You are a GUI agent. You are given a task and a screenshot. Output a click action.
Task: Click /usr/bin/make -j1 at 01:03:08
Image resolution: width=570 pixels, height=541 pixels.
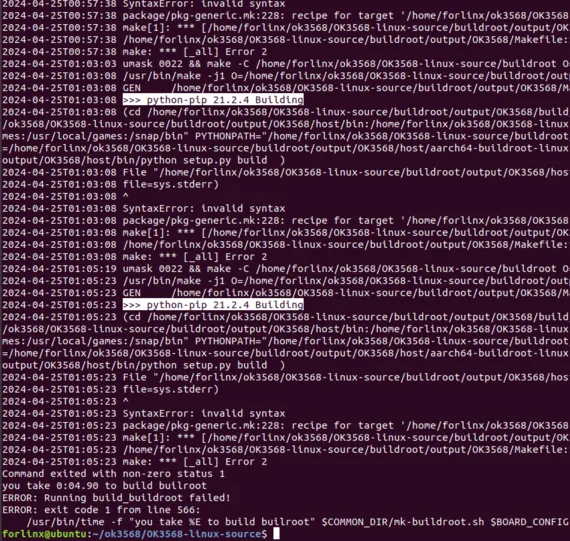pos(174,76)
